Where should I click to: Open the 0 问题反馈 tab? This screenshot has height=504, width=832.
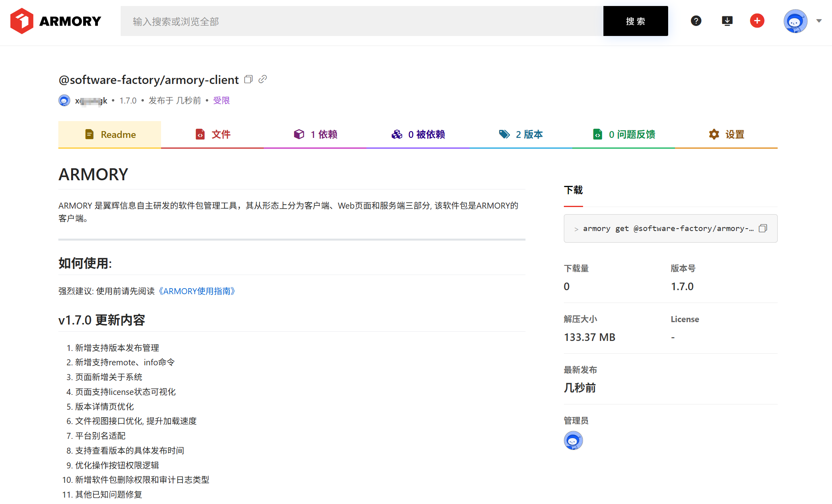pyautogui.click(x=624, y=135)
